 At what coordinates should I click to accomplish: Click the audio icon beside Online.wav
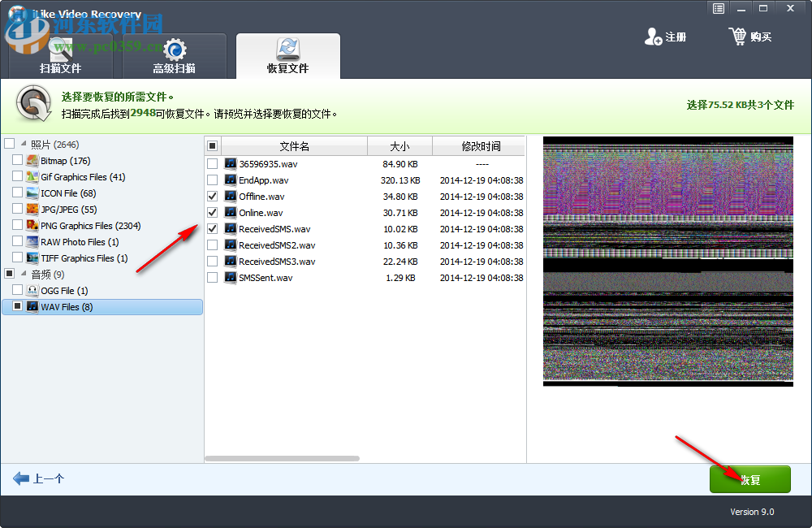[x=231, y=212]
